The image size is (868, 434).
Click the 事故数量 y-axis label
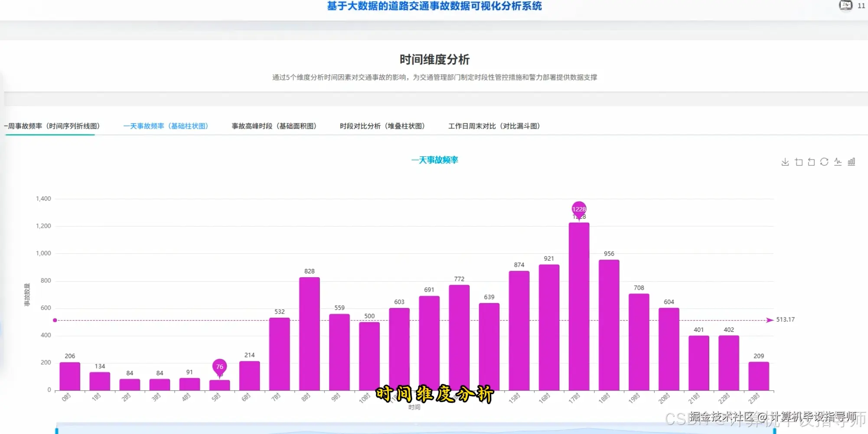27,294
